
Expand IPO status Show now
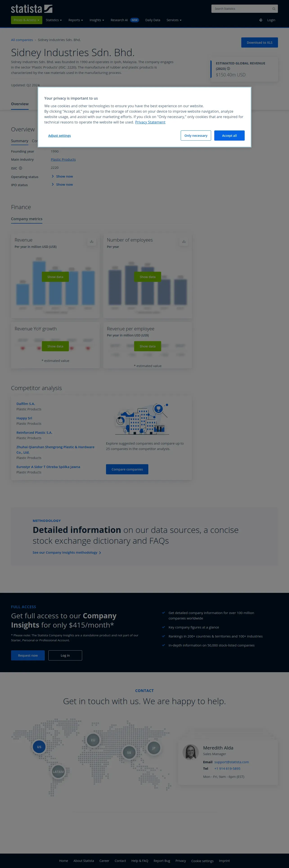(62, 185)
